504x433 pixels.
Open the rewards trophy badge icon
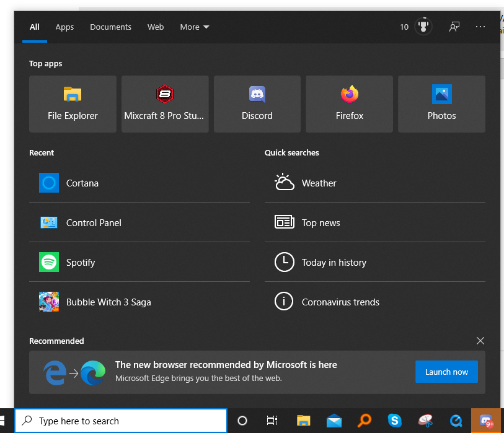[423, 27]
